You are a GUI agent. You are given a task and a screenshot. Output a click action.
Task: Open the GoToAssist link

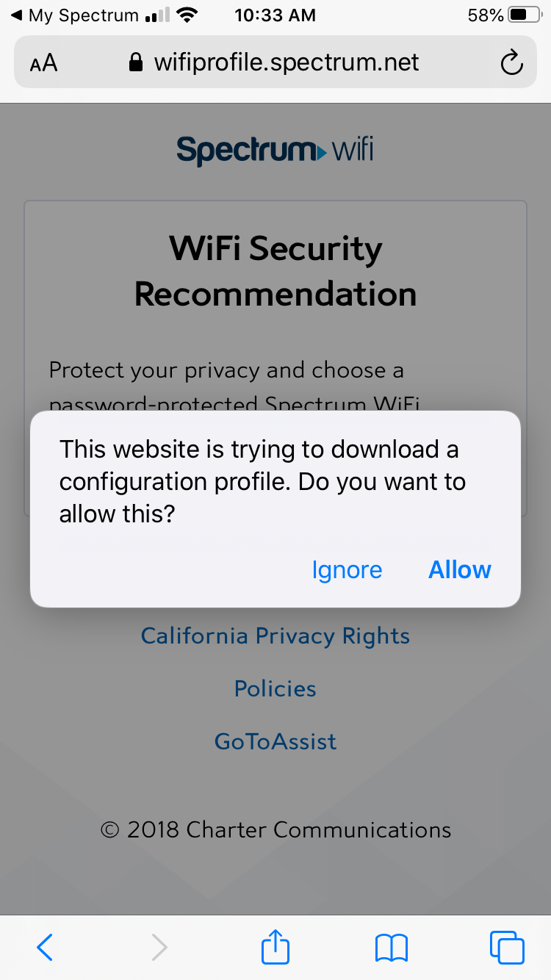tap(275, 741)
